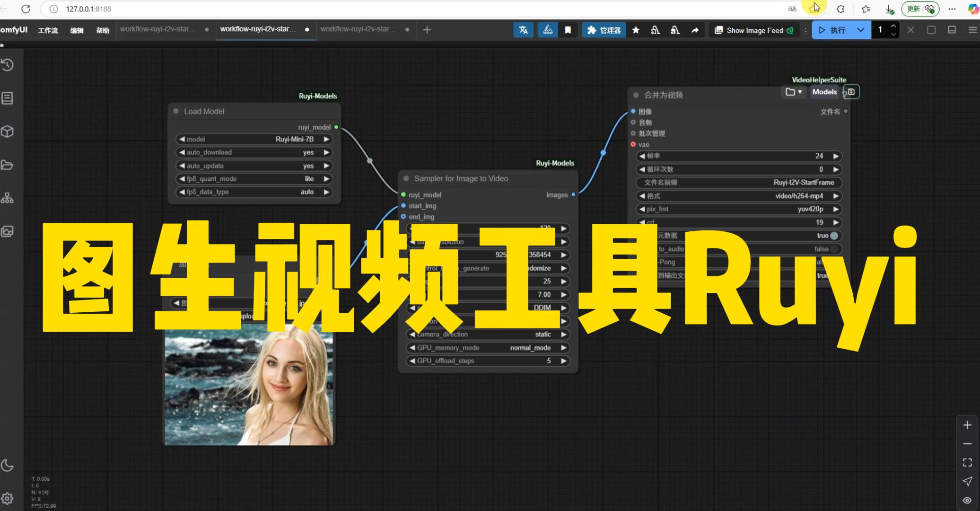Open the model library cube icon
The width and height of the screenshot is (980, 511).
click(x=8, y=131)
